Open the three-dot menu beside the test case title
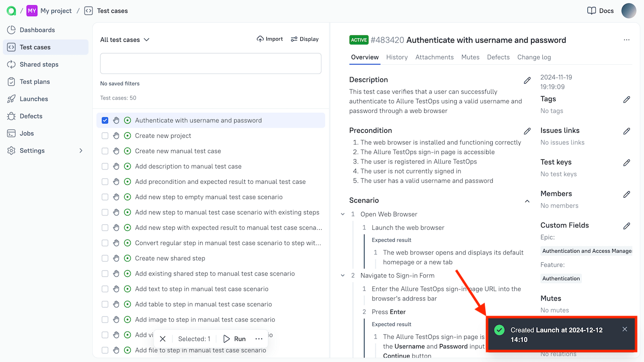The image size is (644, 362). pos(627,40)
